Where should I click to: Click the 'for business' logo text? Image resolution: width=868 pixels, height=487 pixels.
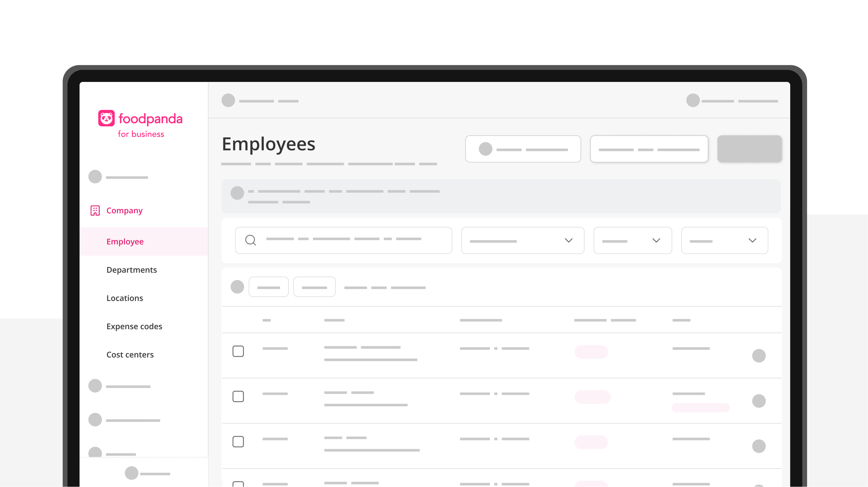[x=141, y=134]
